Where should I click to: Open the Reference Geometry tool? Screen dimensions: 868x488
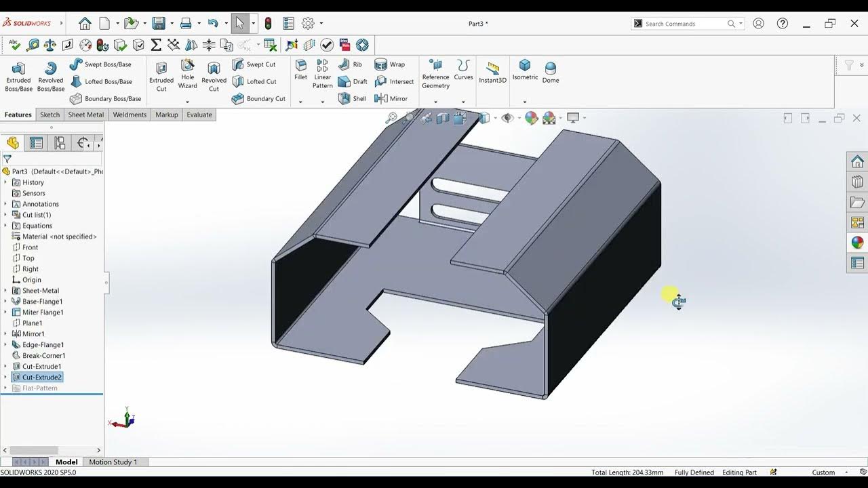pos(435,75)
